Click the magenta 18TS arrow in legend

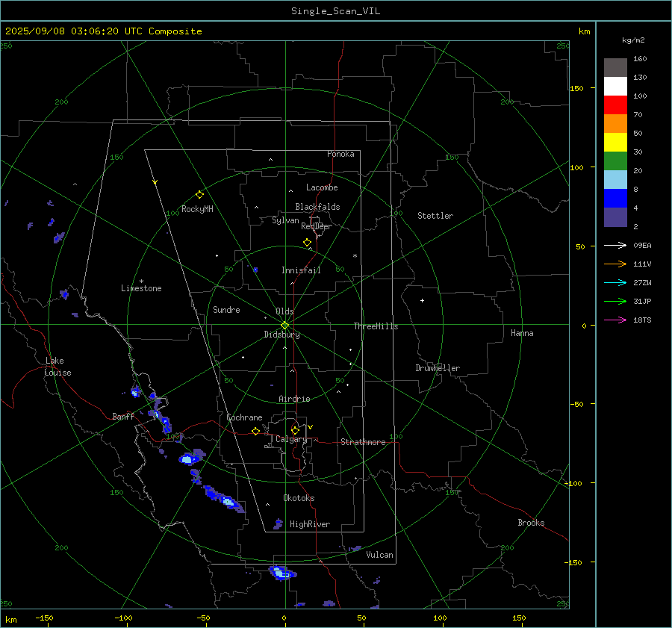tap(615, 320)
